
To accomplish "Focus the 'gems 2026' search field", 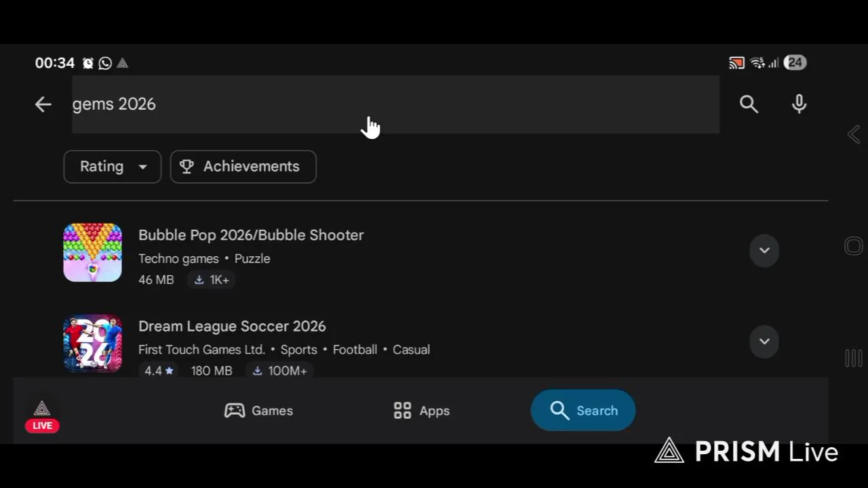I will coord(395,104).
